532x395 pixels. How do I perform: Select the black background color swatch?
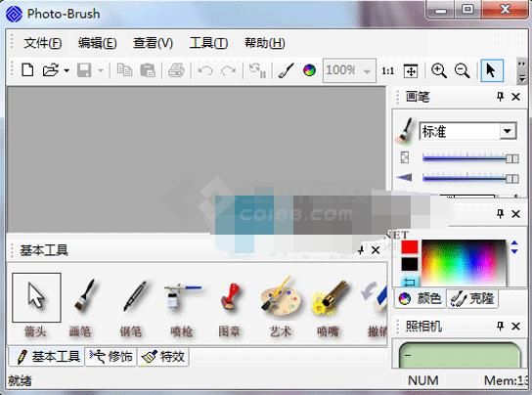(410, 264)
